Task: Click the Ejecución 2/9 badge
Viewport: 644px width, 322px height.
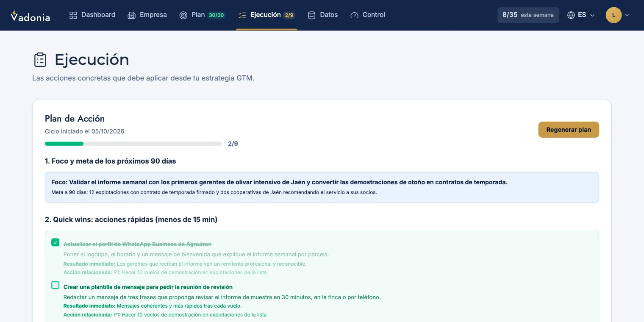Action: [x=289, y=15]
